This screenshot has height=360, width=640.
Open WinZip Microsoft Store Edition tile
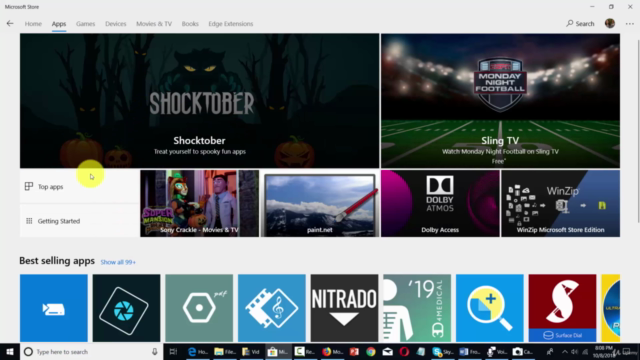point(560,203)
